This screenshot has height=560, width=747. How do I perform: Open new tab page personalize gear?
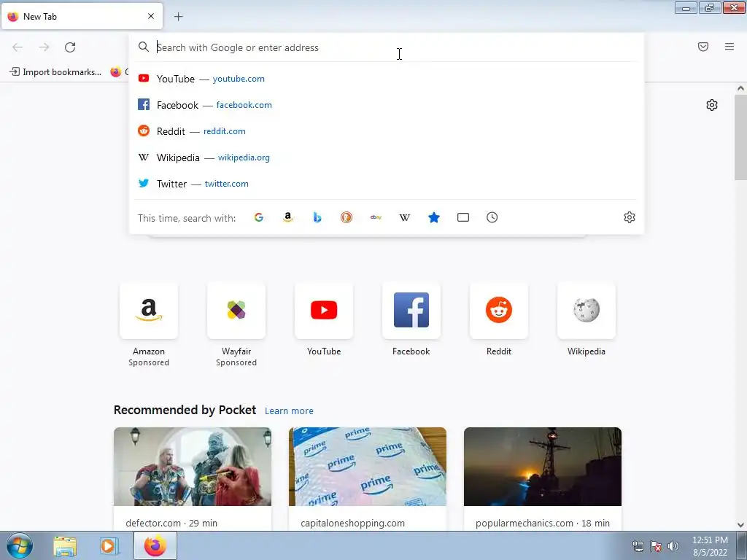tap(712, 105)
